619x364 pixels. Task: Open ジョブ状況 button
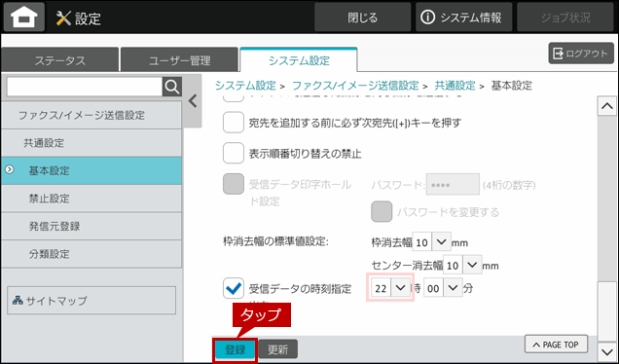tap(565, 18)
